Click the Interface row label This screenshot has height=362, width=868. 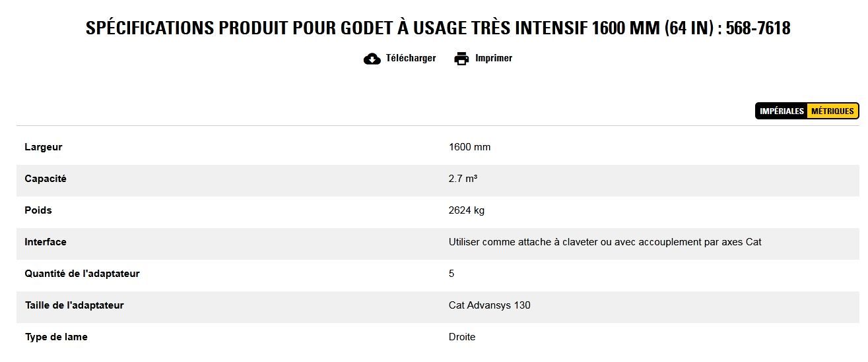pos(46,242)
